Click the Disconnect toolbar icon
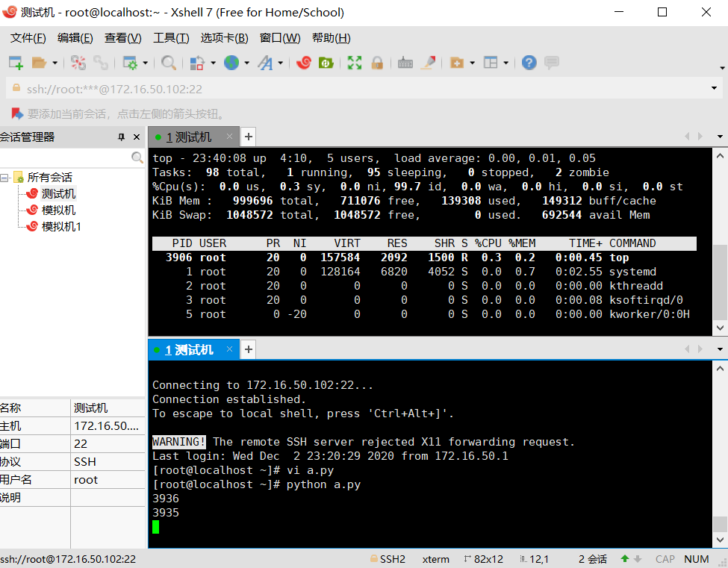This screenshot has width=728, height=568. pyautogui.click(x=78, y=63)
